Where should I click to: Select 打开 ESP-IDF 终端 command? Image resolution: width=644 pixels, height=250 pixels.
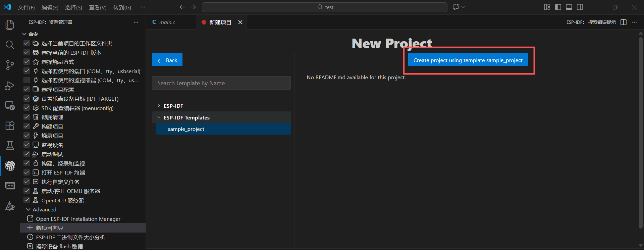pyautogui.click(x=63, y=172)
